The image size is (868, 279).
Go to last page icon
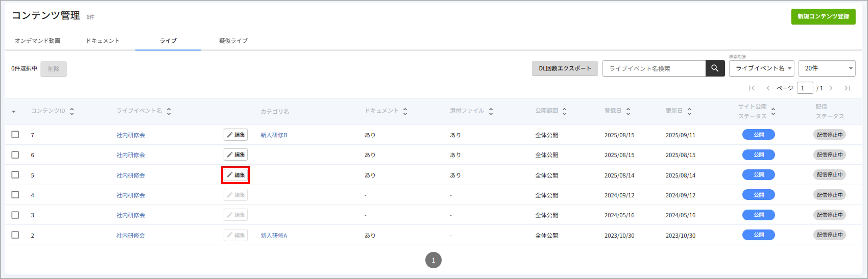point(847,88)
